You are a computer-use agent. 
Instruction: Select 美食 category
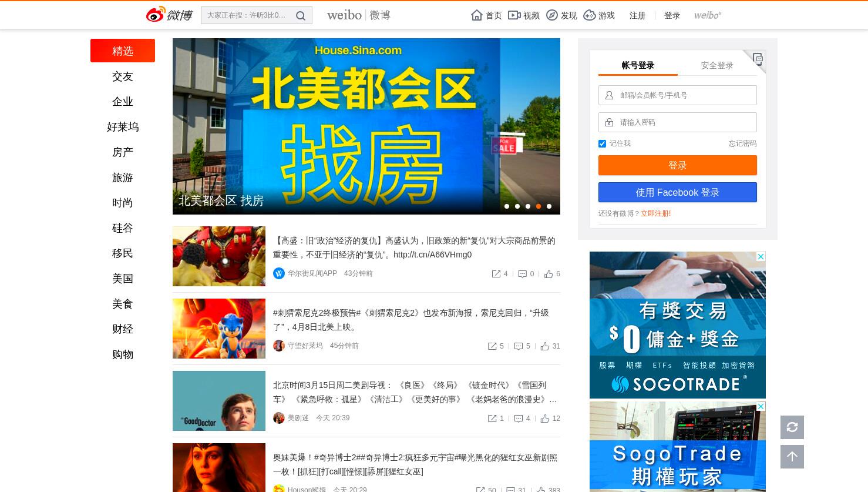(x=123, y=304)
